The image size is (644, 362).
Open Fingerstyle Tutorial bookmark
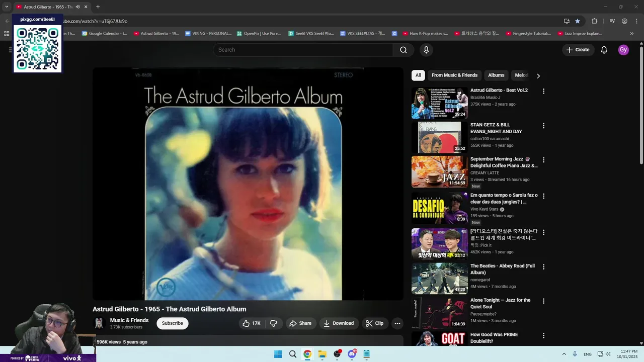coord(528,34)
